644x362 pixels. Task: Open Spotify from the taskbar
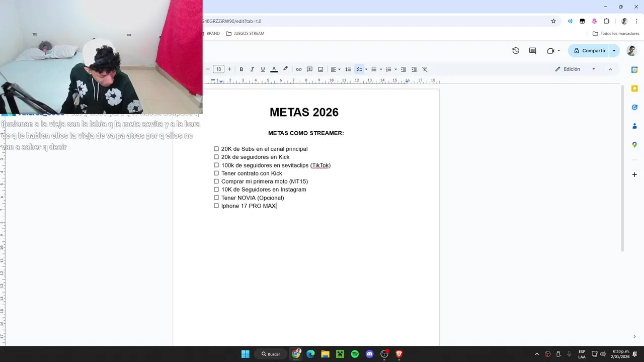click(355, 354)
